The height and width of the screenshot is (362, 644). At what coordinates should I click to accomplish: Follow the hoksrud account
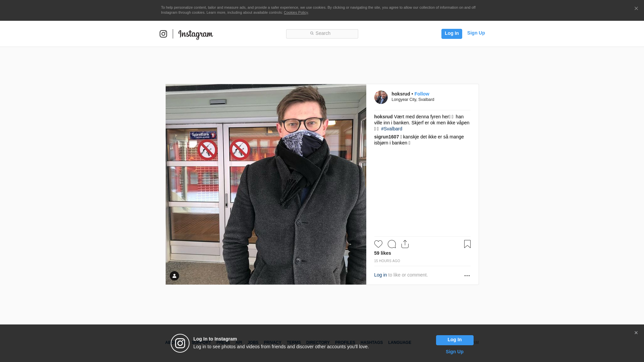click(422, 94)
